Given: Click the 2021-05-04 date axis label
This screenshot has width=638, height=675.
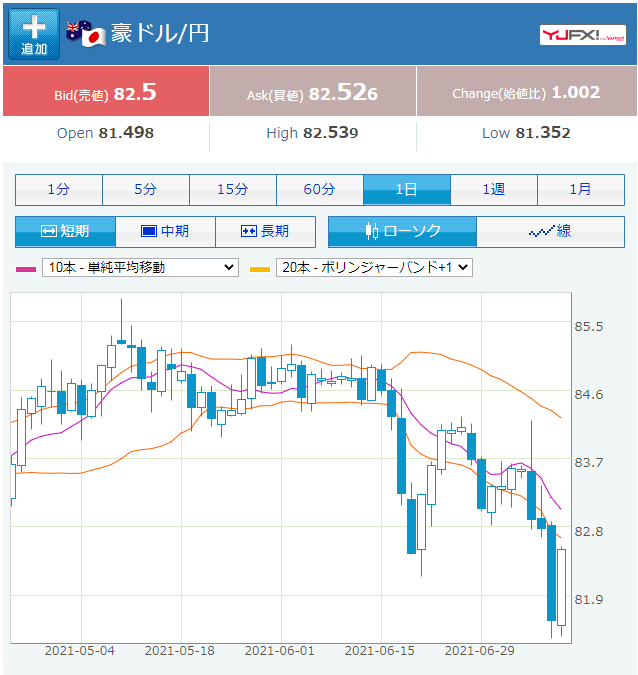Looking at the screenshot, I should tap(80, 650).
